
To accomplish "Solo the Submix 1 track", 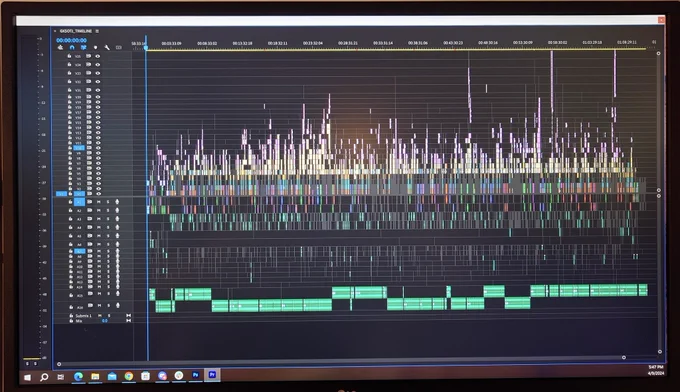I will pos(108,316).
